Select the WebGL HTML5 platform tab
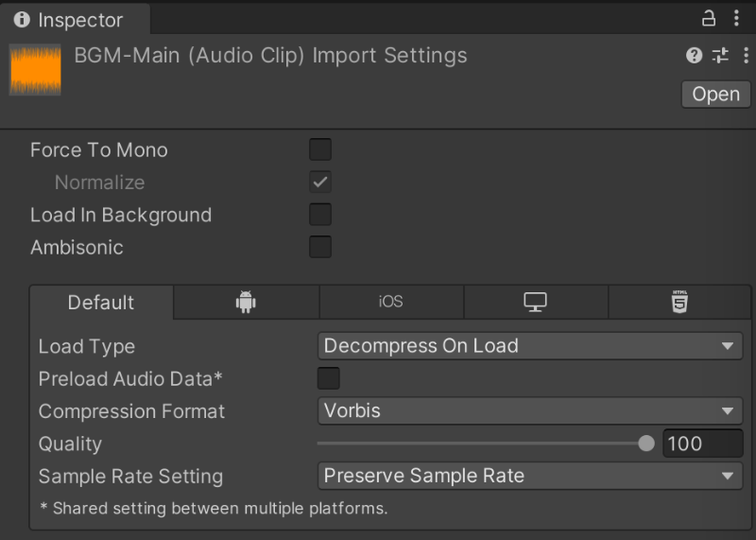 (x=679, y=302)
